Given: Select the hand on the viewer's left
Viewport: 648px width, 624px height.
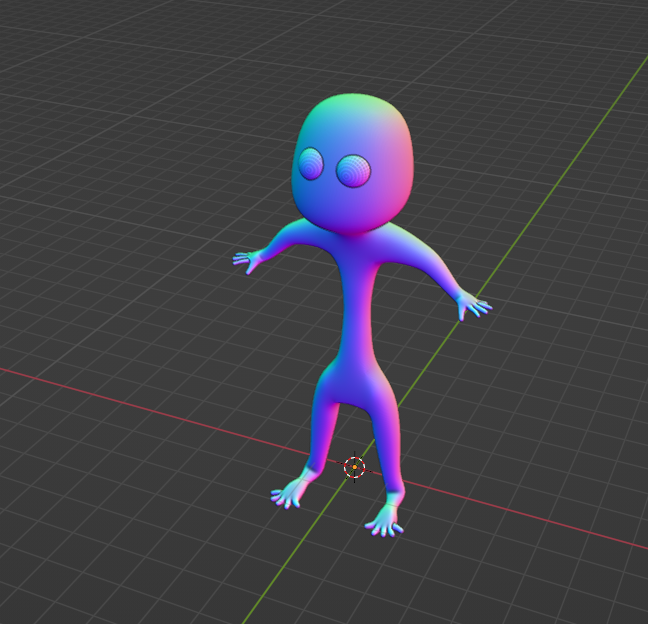Looking at the screenshot, I should coord(246,260).
